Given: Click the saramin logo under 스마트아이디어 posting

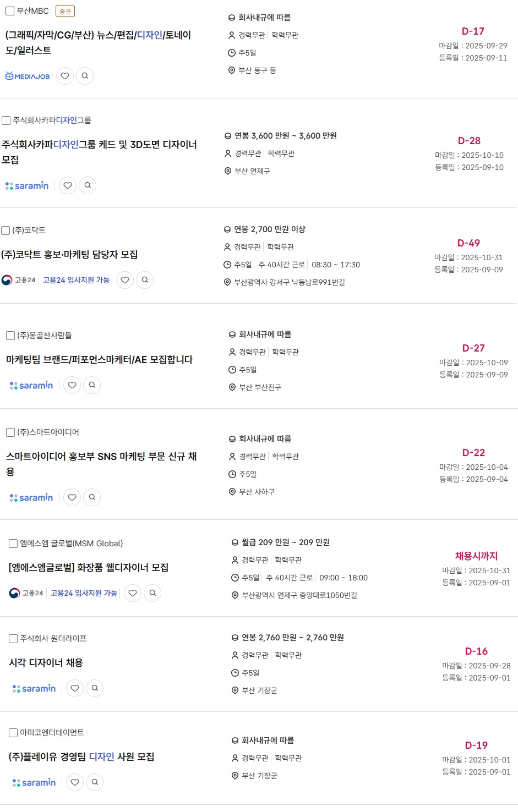Looking at the screenshot, I should (x=31, y=497).
